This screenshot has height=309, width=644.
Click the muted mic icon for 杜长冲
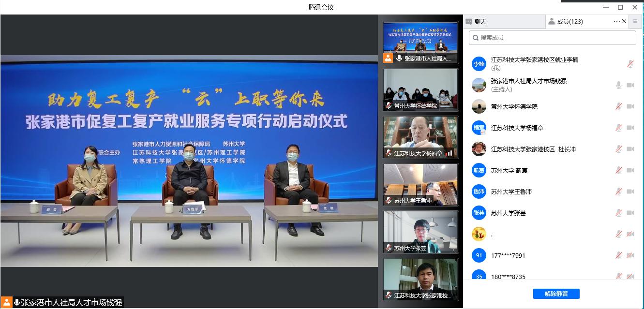618,149
